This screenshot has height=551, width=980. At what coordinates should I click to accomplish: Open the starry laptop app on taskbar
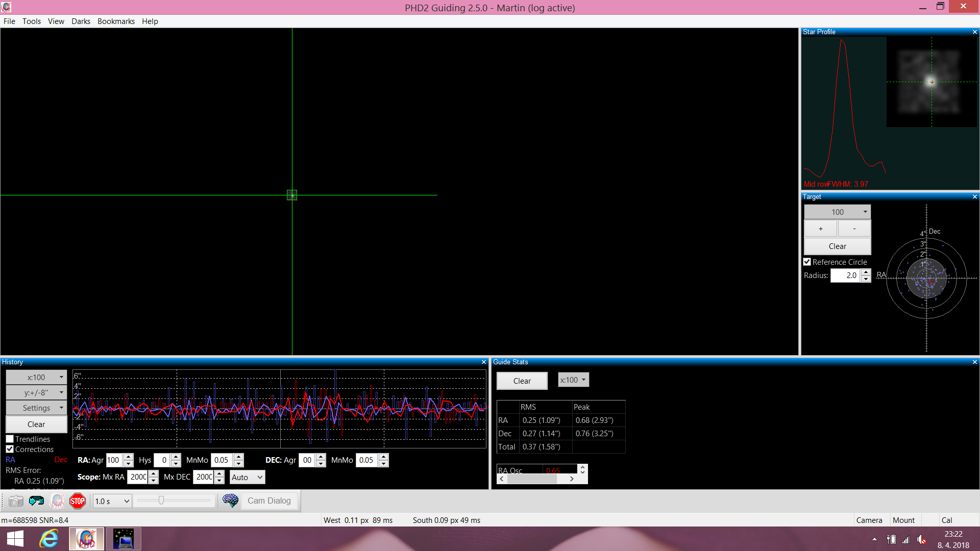pyautogui.click(x=124, y=539)
